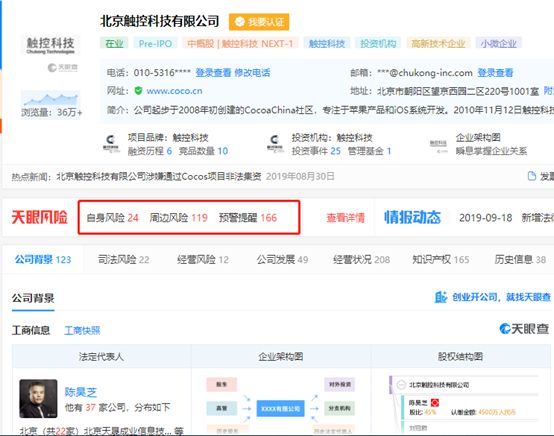Click the 我要认证 certification button
554x436 pixels.
point(259,22)
